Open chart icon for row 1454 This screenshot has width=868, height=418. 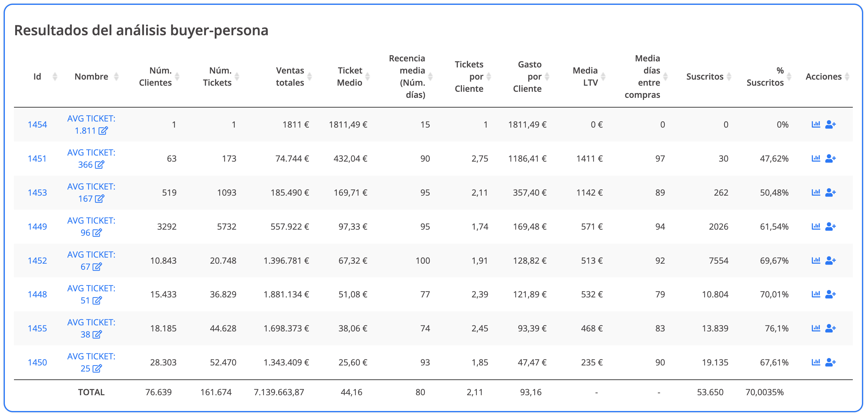point(815,124)
